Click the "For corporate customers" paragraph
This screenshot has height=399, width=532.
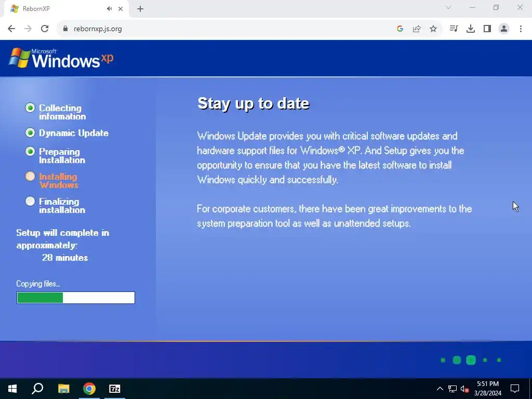pyautogui.click(x=334, y=216)
